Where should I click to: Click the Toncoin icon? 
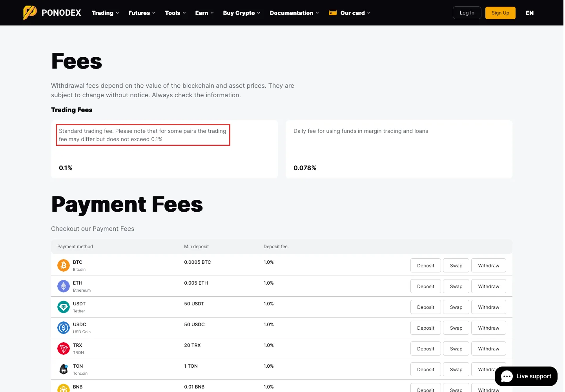(x=64, y=369)
